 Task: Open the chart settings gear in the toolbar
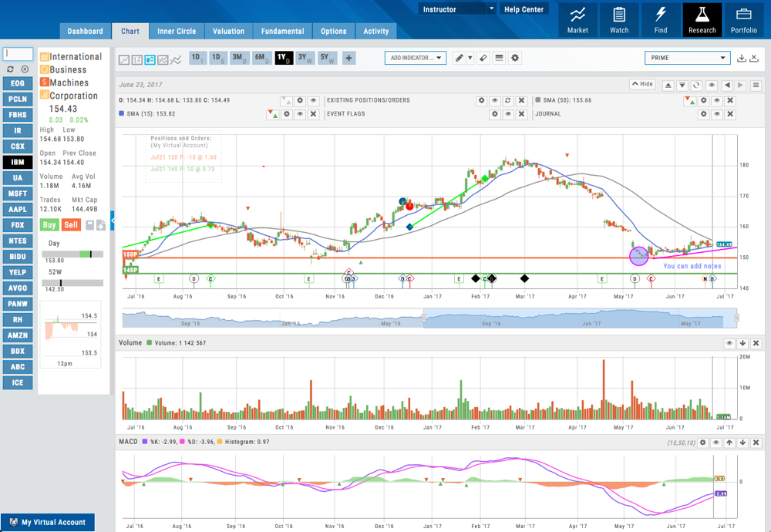[x=515, y=58]
